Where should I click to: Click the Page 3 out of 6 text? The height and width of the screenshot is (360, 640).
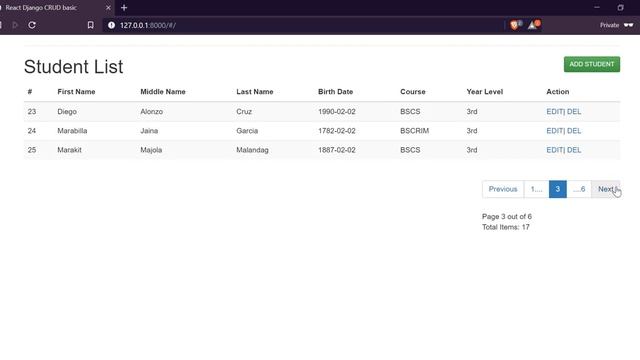pyautogui.click(x=507, y=216)
